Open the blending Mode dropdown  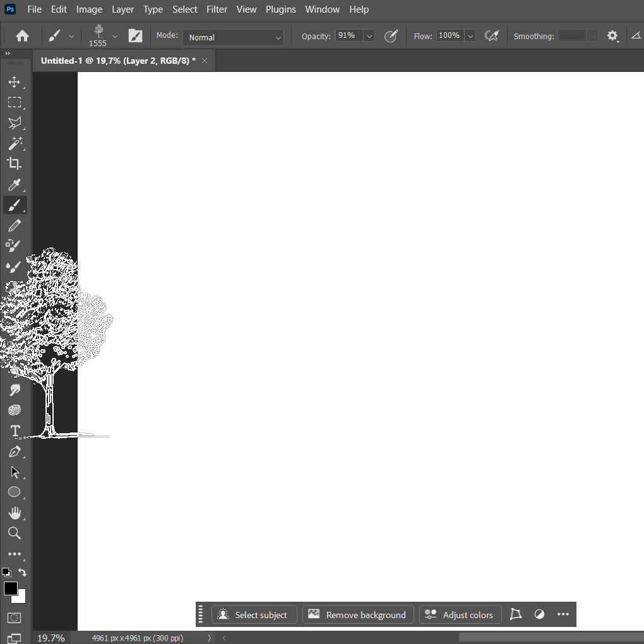click(x=234, y=37)
